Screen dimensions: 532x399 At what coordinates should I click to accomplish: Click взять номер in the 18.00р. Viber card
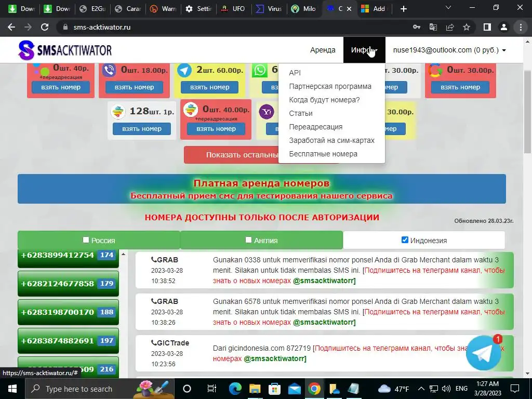click(134, 87)
